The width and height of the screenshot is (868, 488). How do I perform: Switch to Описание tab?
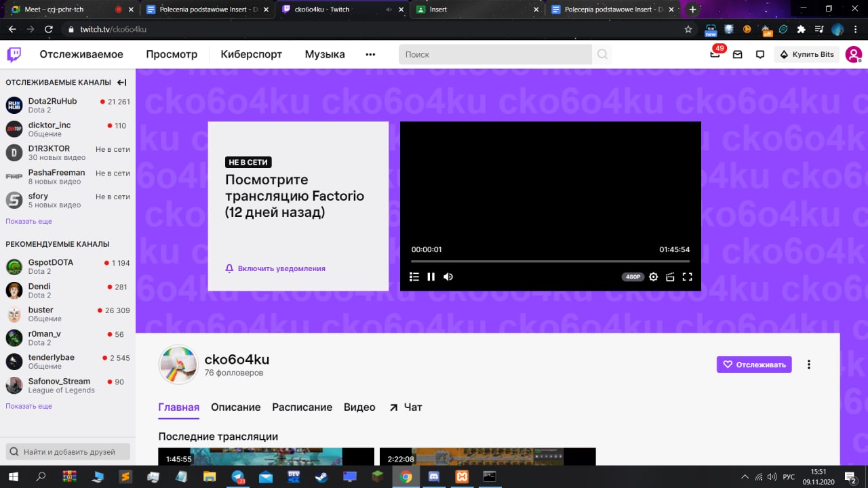235,407
